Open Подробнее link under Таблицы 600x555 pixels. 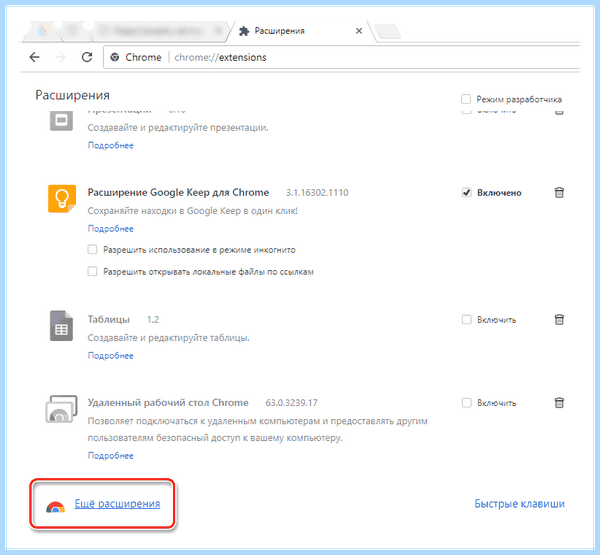coord(111,356)
